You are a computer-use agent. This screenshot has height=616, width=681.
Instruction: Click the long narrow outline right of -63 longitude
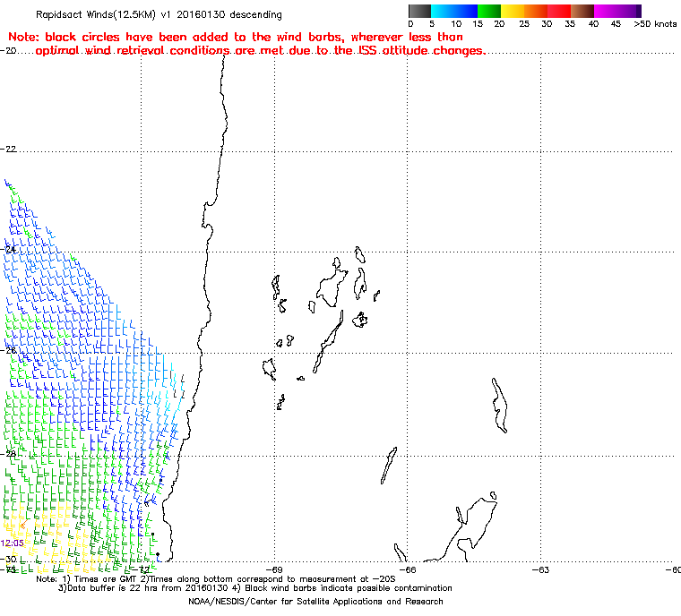click(499, 406)
